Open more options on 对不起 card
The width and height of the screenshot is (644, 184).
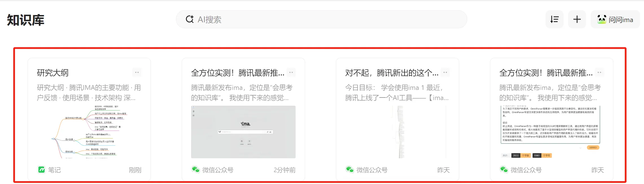point(445,73)
